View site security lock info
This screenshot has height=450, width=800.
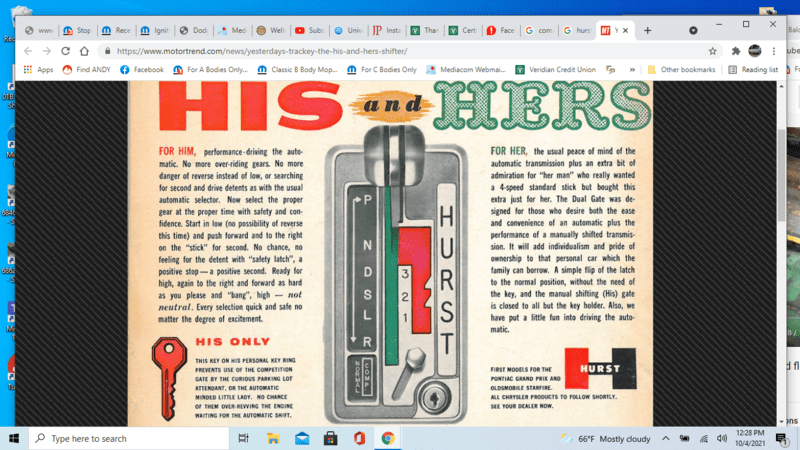[107, 51]
